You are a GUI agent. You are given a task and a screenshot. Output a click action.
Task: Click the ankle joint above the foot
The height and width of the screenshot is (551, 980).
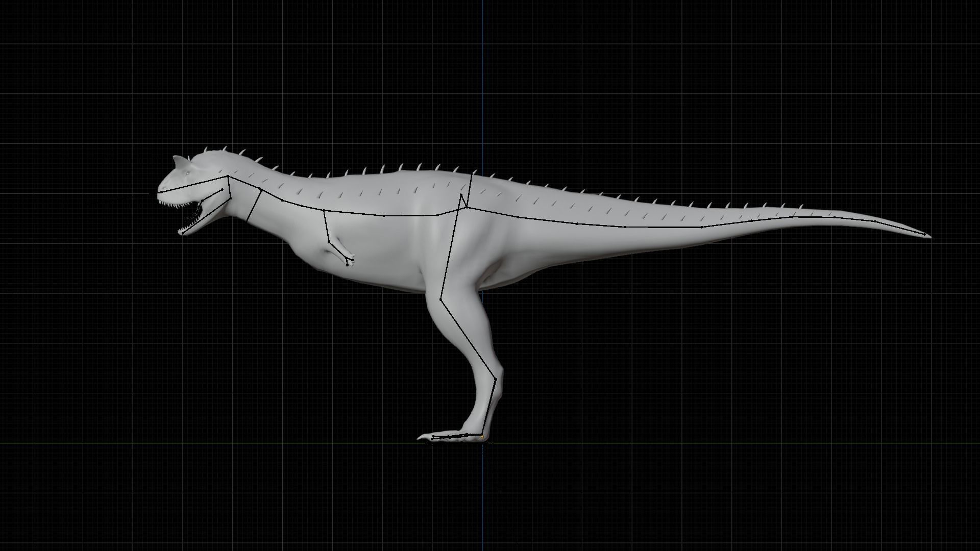coord(495,380)
